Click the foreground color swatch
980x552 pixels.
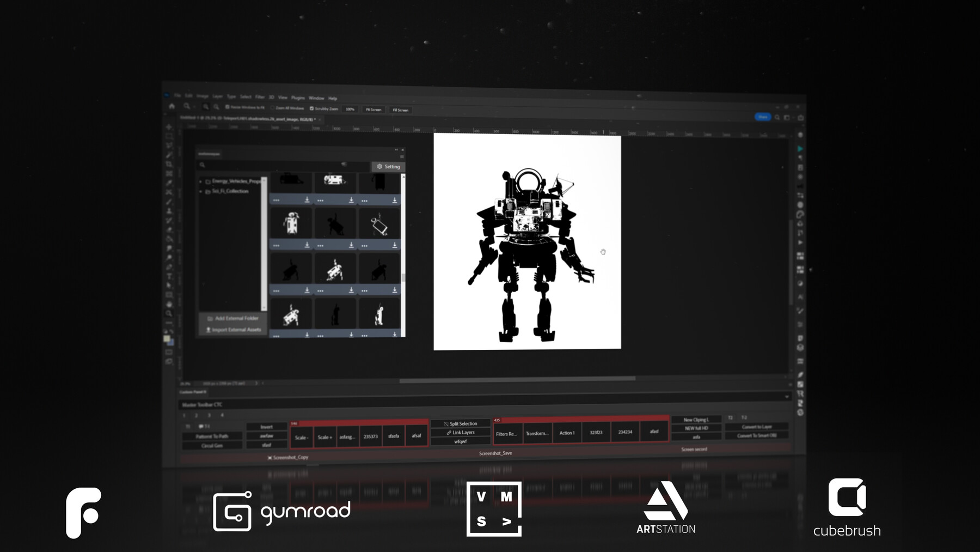coord(167,339)
